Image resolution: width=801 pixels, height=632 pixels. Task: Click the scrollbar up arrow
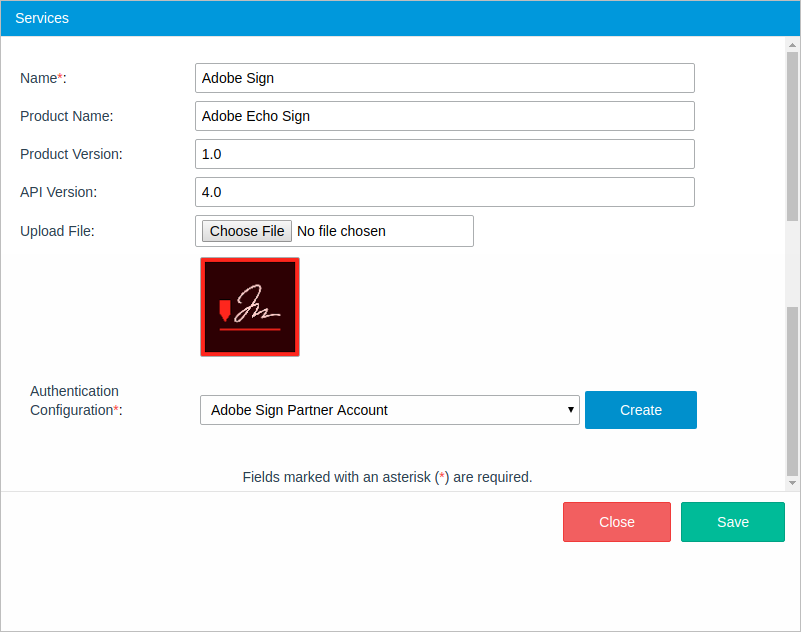point(792,44)
